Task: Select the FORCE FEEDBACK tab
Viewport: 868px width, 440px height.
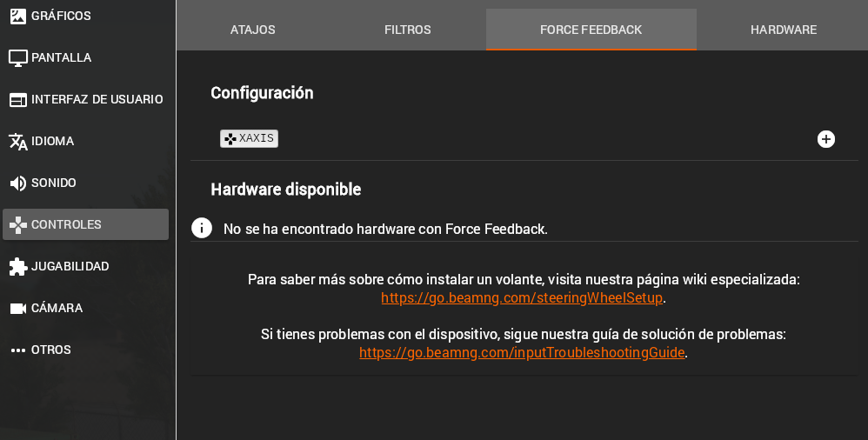Action: coord(591,30)
